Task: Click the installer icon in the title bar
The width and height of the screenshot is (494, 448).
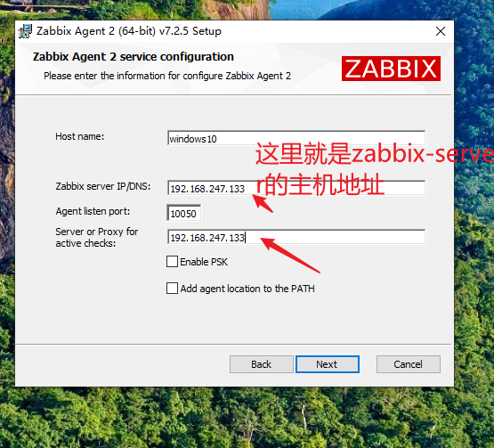Action: point(25,31)
